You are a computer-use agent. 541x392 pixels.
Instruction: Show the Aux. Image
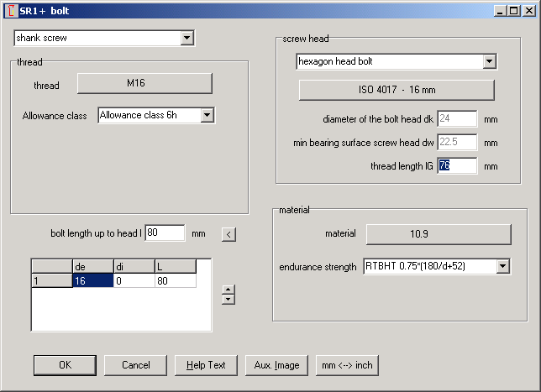[x=276, y=365]
